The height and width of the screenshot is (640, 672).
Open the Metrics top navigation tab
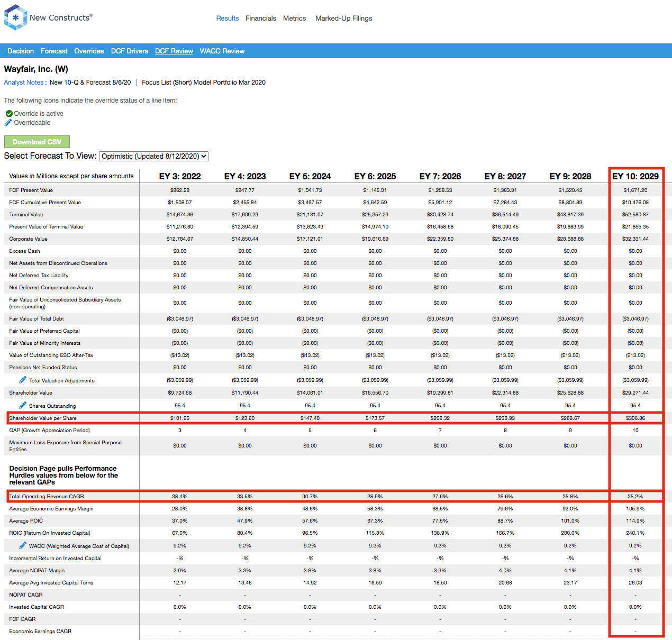[294, 18]
